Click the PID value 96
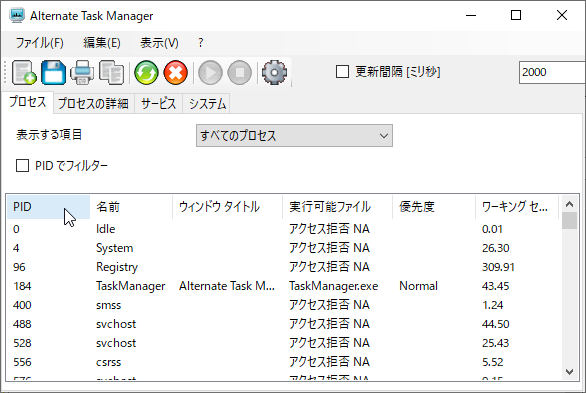 19,267
